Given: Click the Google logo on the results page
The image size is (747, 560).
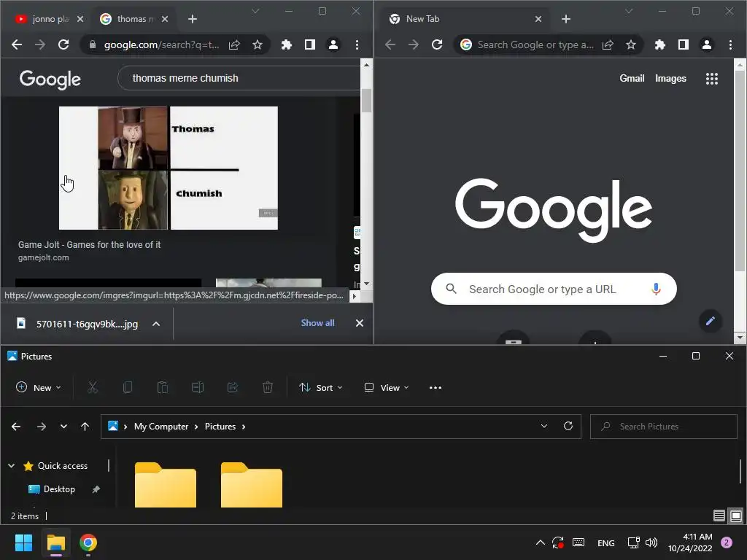Looking at the screenshot, I should pos(50,79).
